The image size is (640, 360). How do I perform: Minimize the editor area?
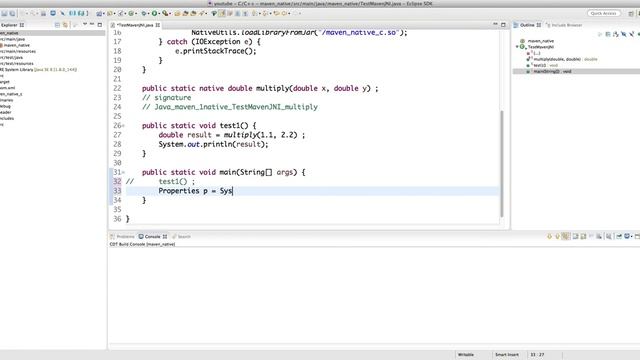pos(495,24)
